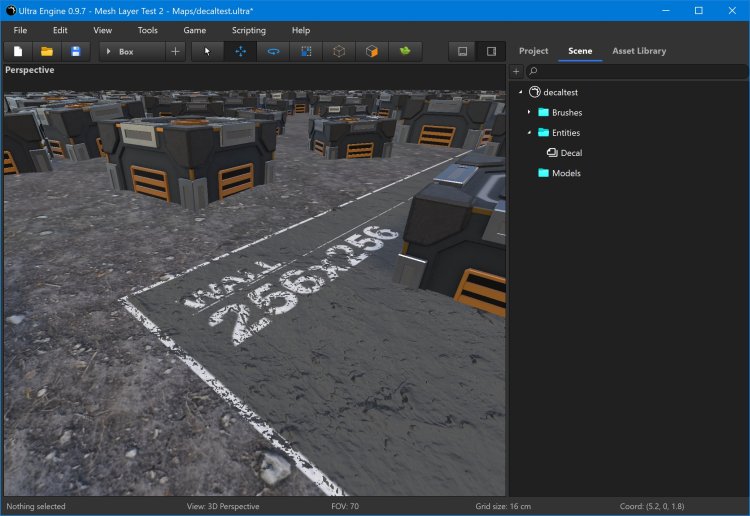Click the green terrain tool icon
The width and height of the screenshot is (750, 516).
coord(404,51)
